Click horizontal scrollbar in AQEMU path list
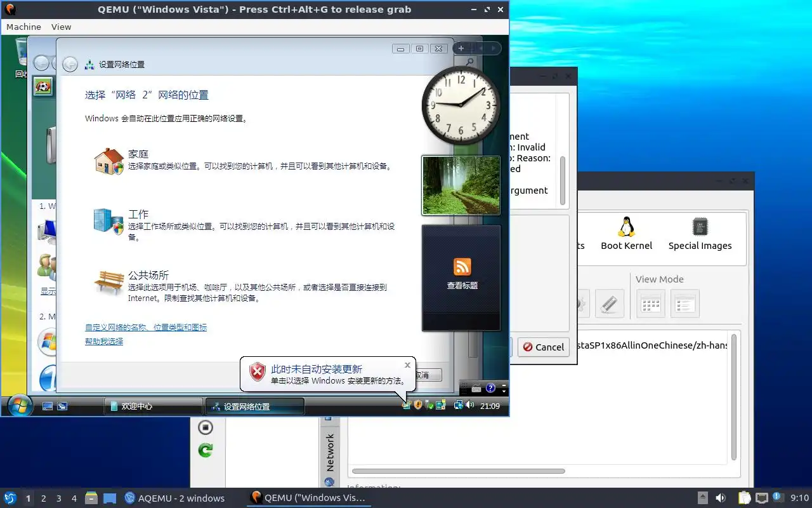 458,471
